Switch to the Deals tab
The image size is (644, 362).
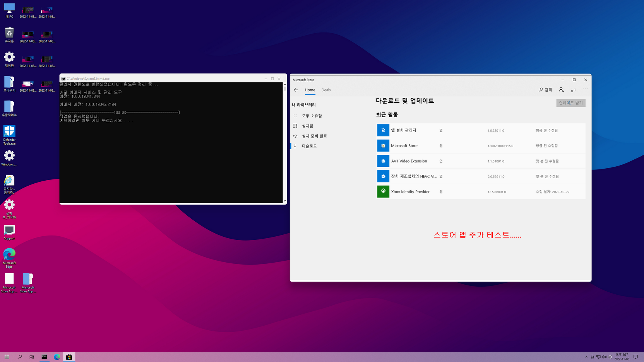coord(326,90)
